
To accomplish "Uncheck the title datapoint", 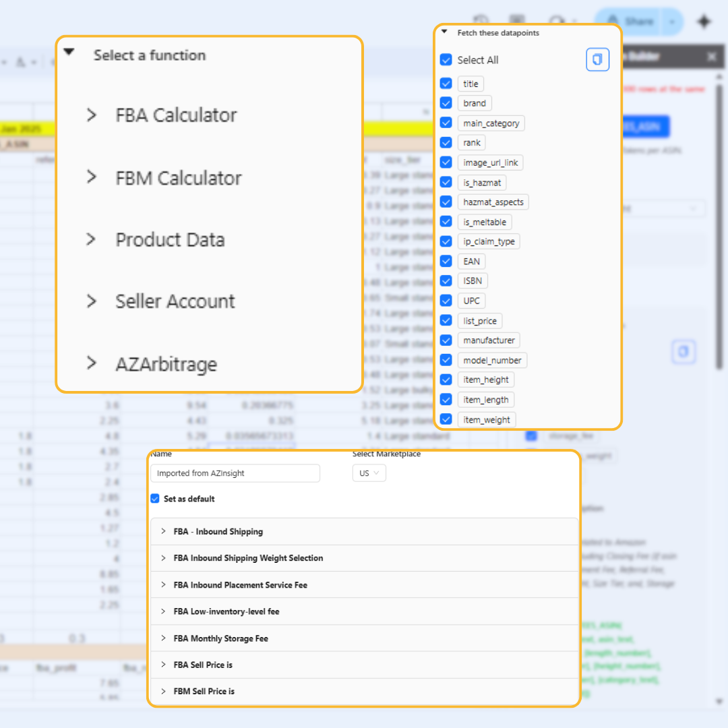I will pyautogui.click(x=446, y=84).
